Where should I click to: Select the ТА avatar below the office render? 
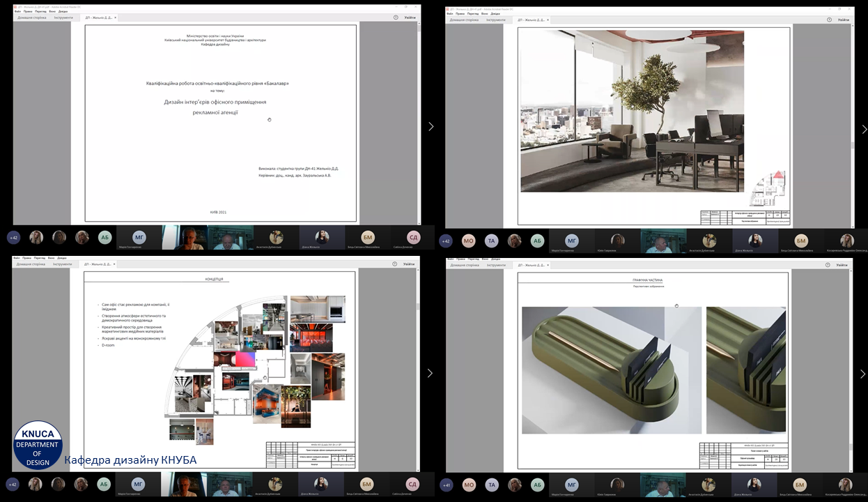click(491, 241)
